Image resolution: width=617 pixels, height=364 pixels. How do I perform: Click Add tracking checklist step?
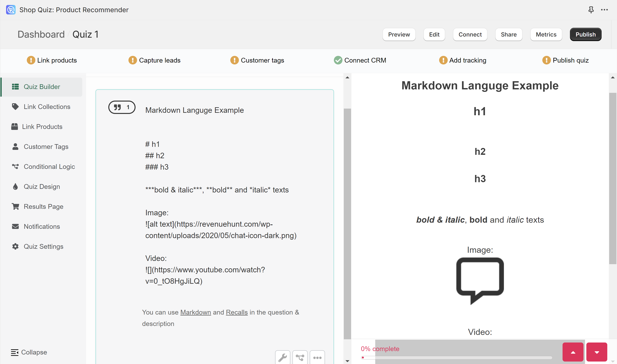click(x=463, y=60)
